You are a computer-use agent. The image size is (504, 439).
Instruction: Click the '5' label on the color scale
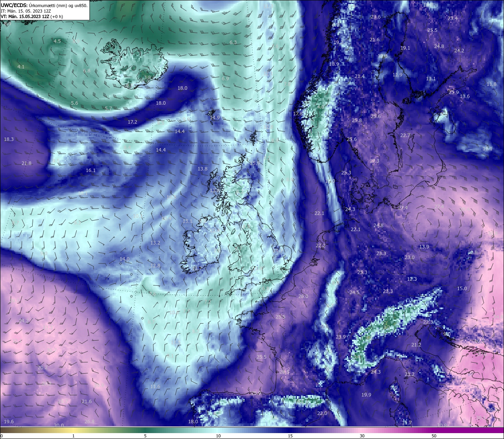(x=145, y=436)
